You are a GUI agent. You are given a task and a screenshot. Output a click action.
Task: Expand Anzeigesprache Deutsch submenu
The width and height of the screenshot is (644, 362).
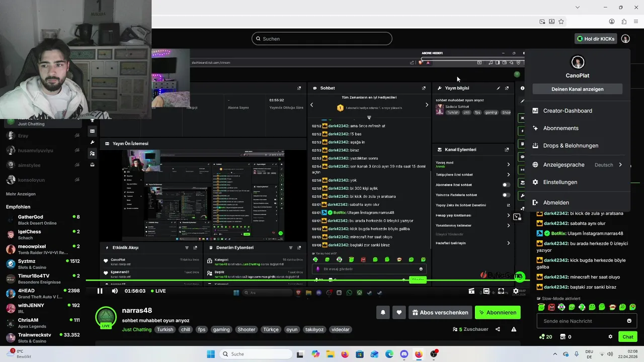[577, 164]
